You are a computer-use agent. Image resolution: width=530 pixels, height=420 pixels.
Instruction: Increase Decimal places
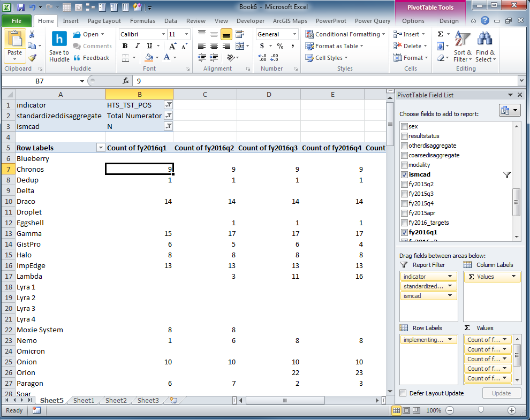coord(262,58)
